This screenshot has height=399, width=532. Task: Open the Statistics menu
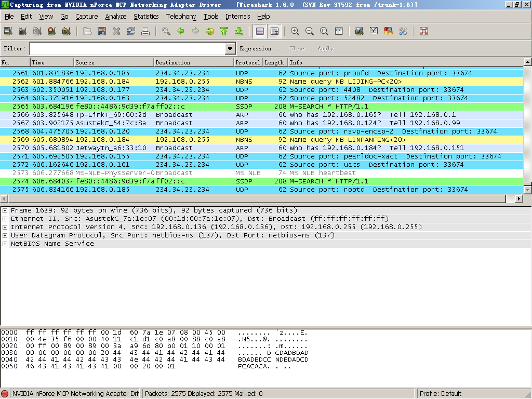tap(146, 16)
